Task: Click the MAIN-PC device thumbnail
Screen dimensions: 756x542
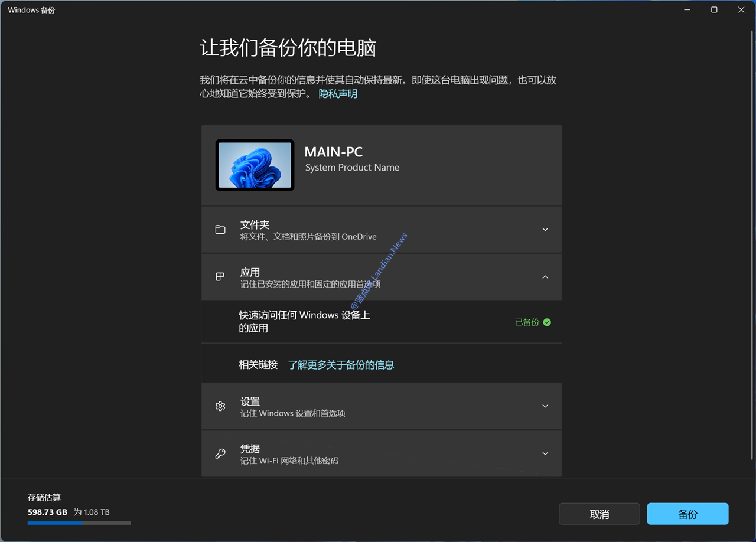Action: (x=255, y=165)
